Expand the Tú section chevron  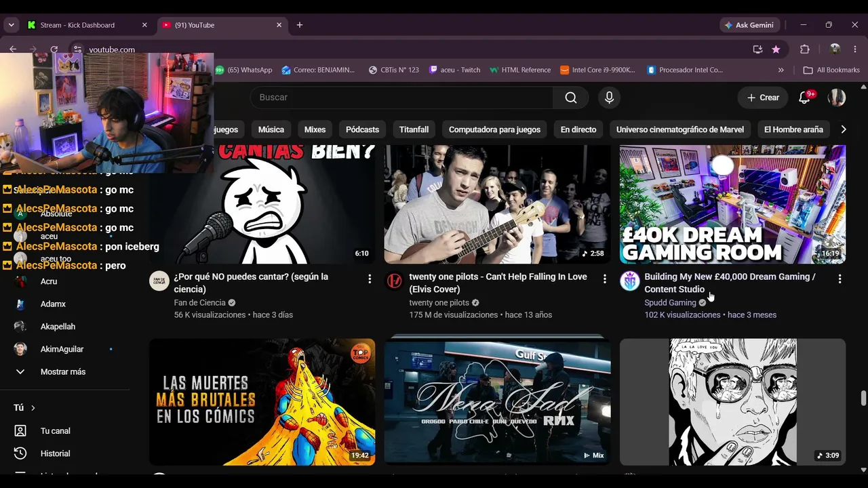[33, 408]
